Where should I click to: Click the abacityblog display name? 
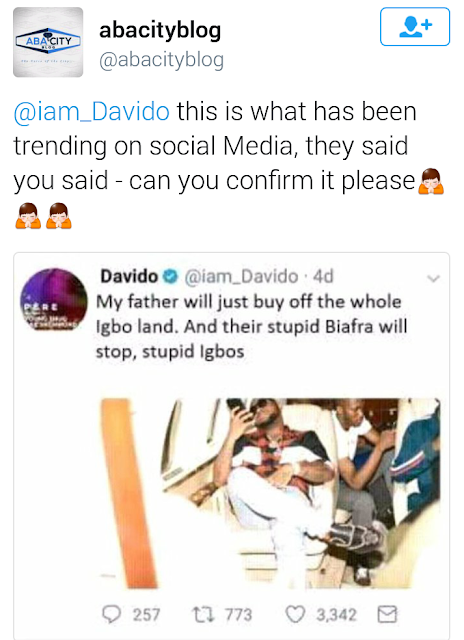click(x=160, y=29)
